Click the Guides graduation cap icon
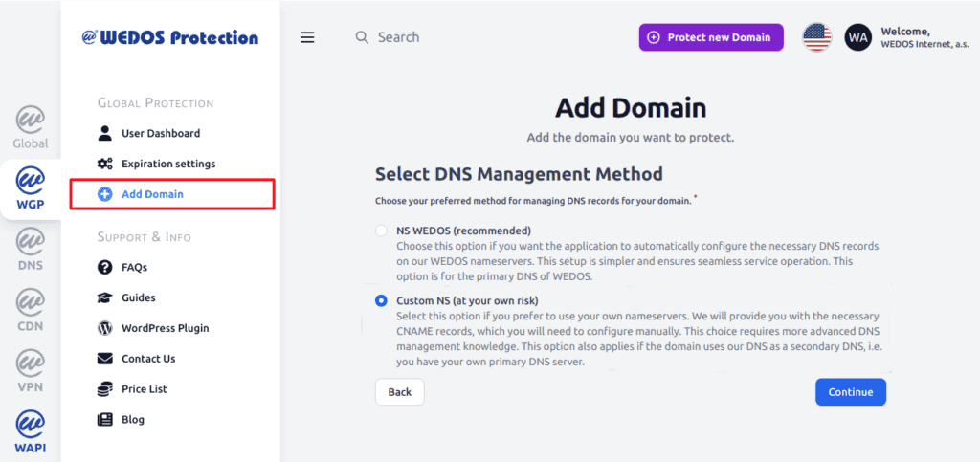 (105, 297)
